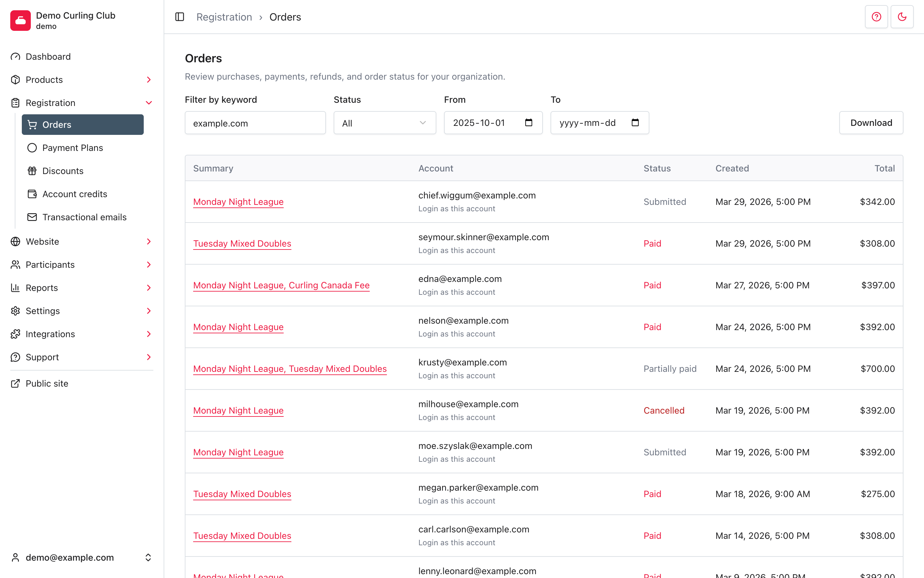
Task: Expand the Participants menu chevron
Action: [x=149, y=265]
